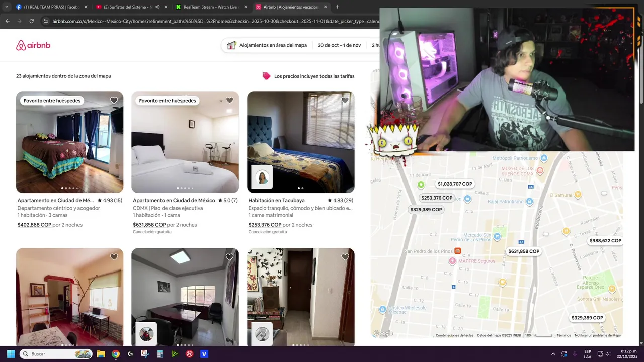
Task: Toggle heart on the office-desk listing photo
Action: click(229, 257)
